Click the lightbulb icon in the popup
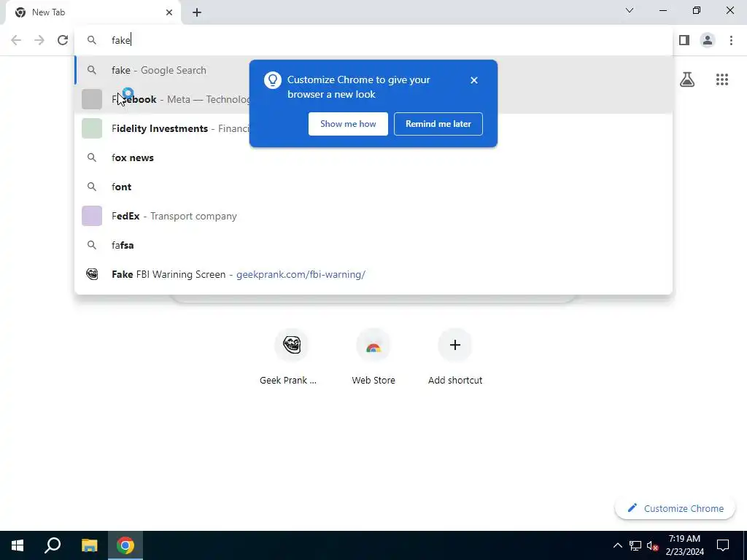The width and height of the screenshot is (747, 560). (273, 80)
